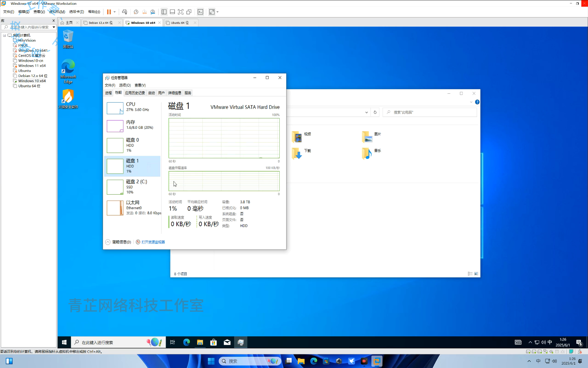Collapse the 我的计算机 tree node
The image size is (588, 368).
[4, 35]
